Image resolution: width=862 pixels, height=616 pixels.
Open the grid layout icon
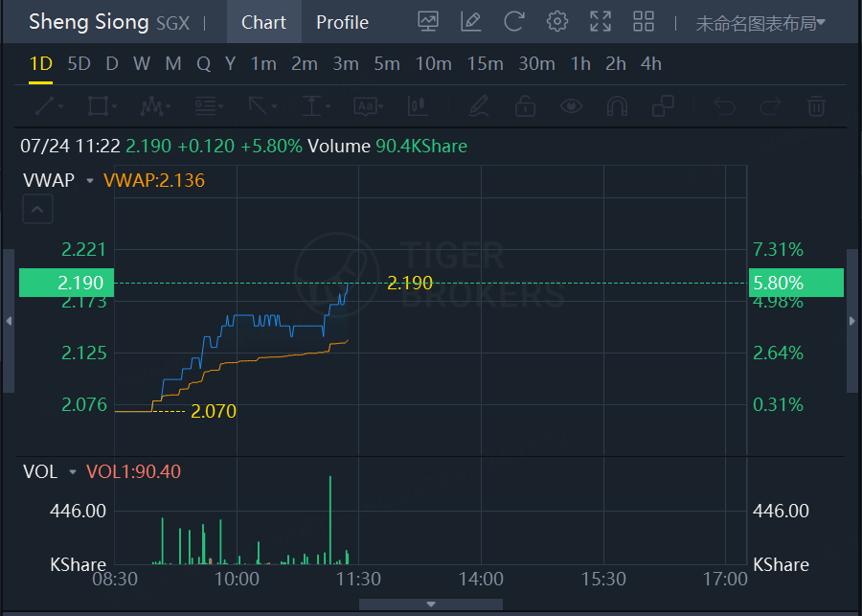644,22
